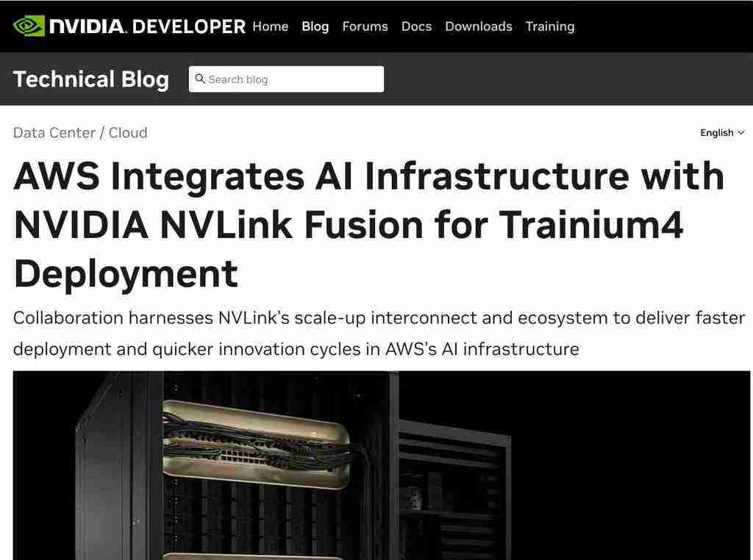Click the DEVELOPER text in header

(189, 26)
